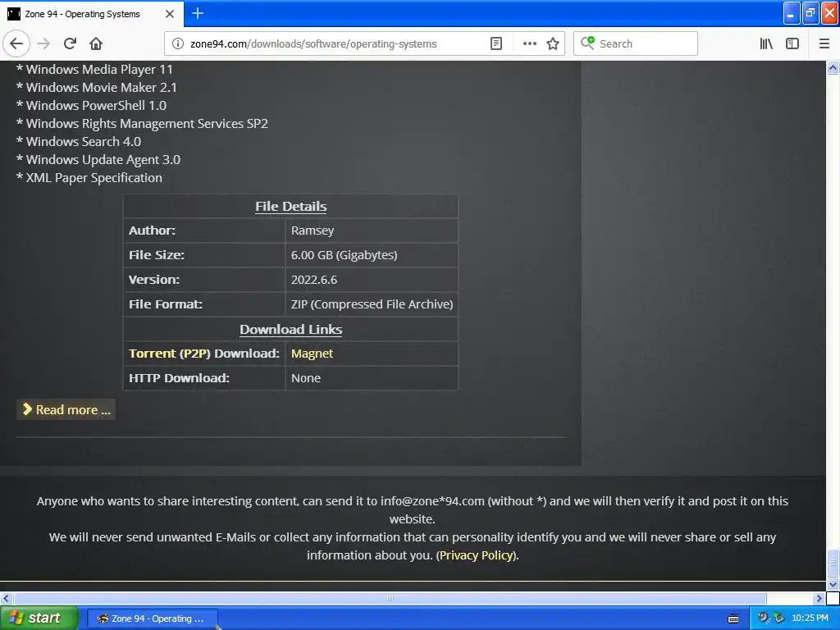Click the horizontal scrollbar left arrow
This screenshot has height=630, width=840.
(x=6, y=598)
